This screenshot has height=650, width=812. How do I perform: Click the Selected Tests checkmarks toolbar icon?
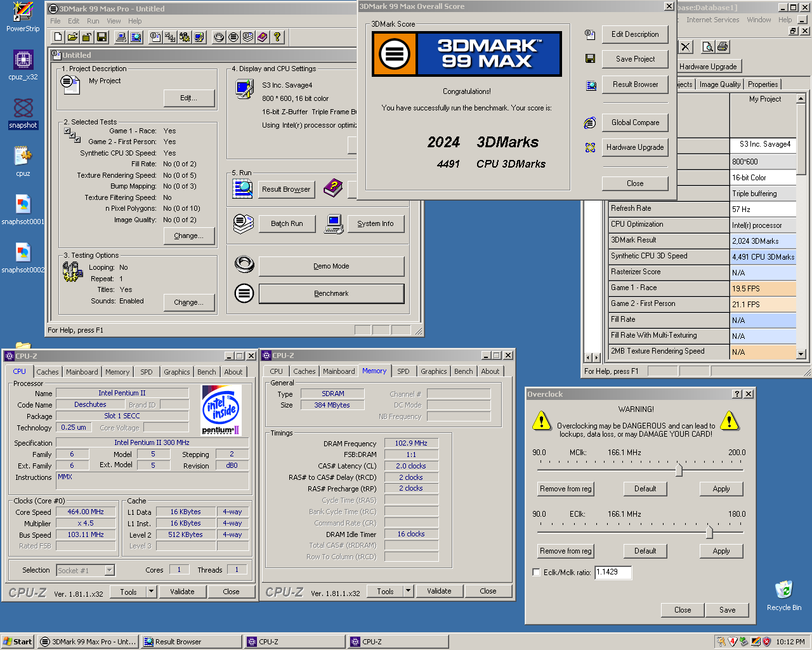(x=169, y=37)
